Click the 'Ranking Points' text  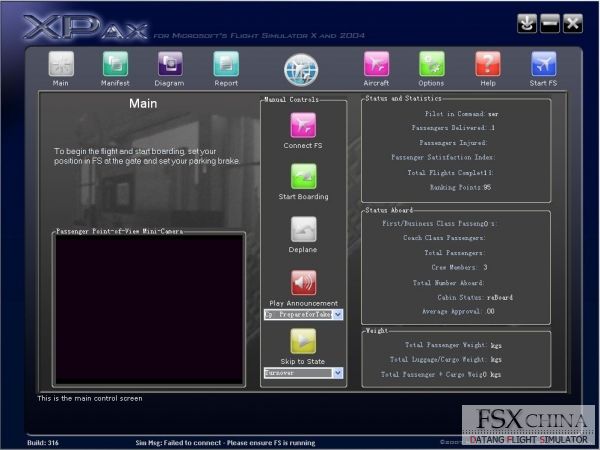[456, 188]
